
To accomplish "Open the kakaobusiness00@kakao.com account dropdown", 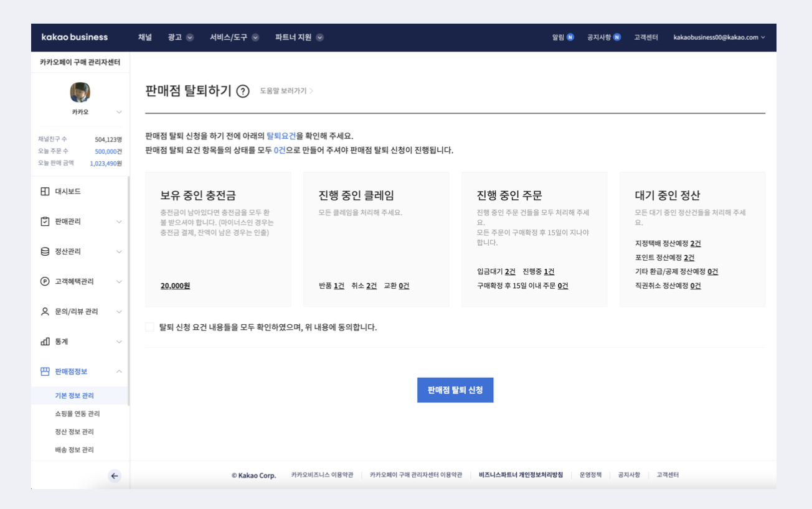I will [x=719, y=37].
